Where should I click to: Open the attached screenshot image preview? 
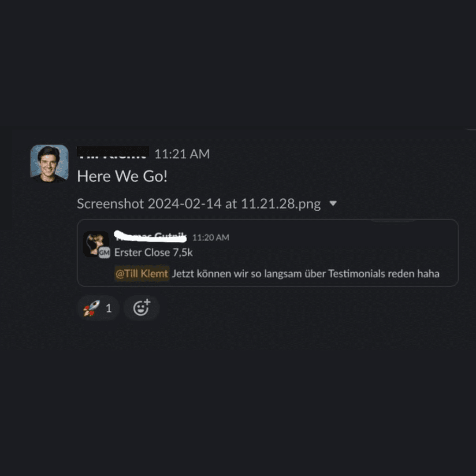click(268, 253)
